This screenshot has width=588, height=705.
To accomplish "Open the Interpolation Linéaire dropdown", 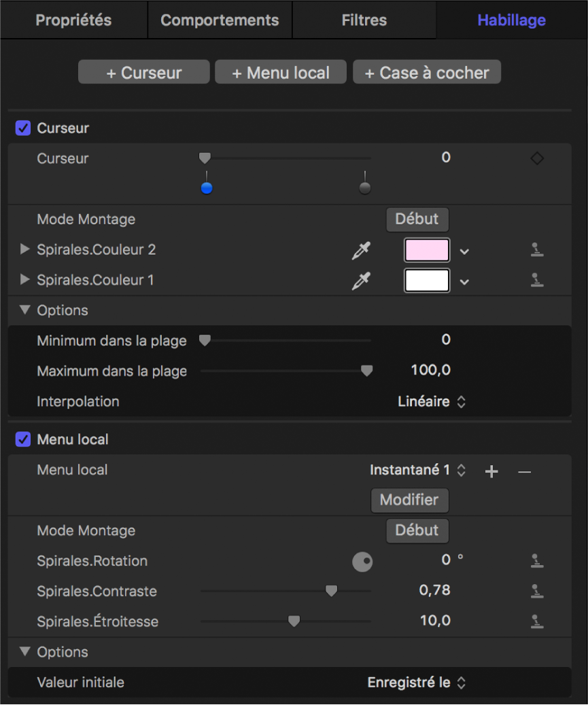I will pos(432,402).
